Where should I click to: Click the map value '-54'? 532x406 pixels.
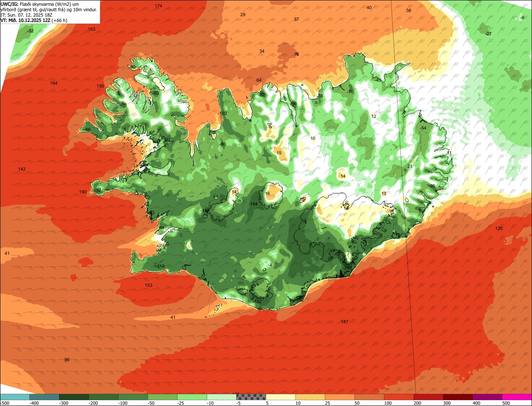coord(423,128)
